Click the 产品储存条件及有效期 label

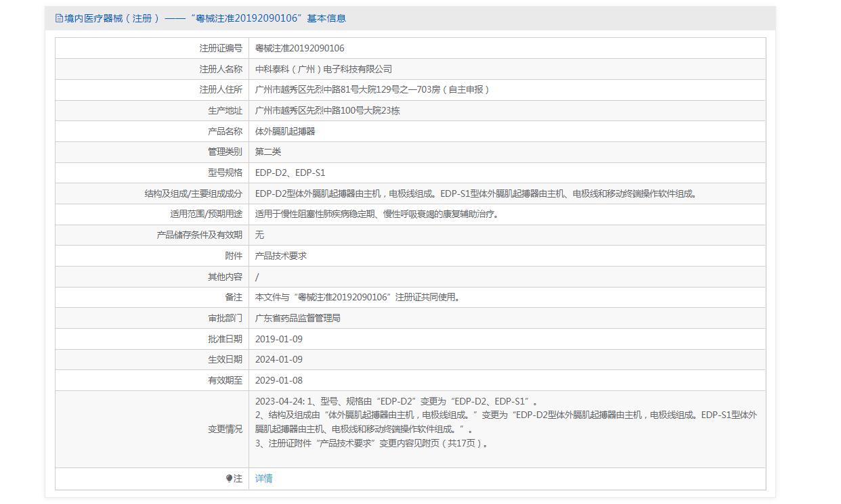click(x=200, y=235)
